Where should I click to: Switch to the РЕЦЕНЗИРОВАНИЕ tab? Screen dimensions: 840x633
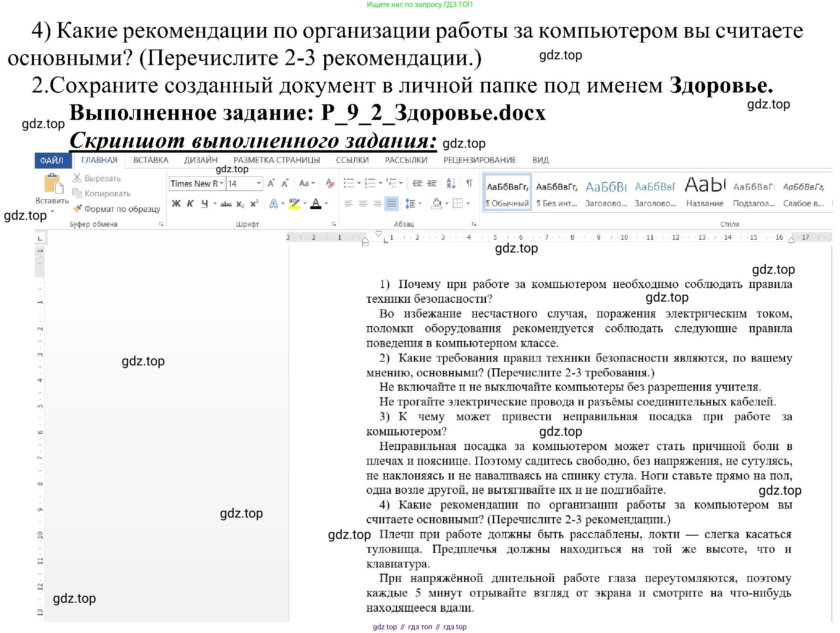click(480, 160)
